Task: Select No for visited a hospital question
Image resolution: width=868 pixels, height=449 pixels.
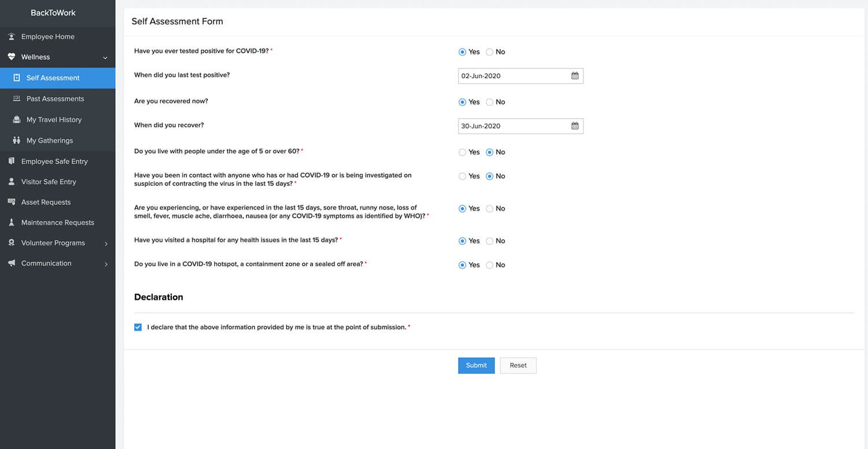Action: pos(490,241)
